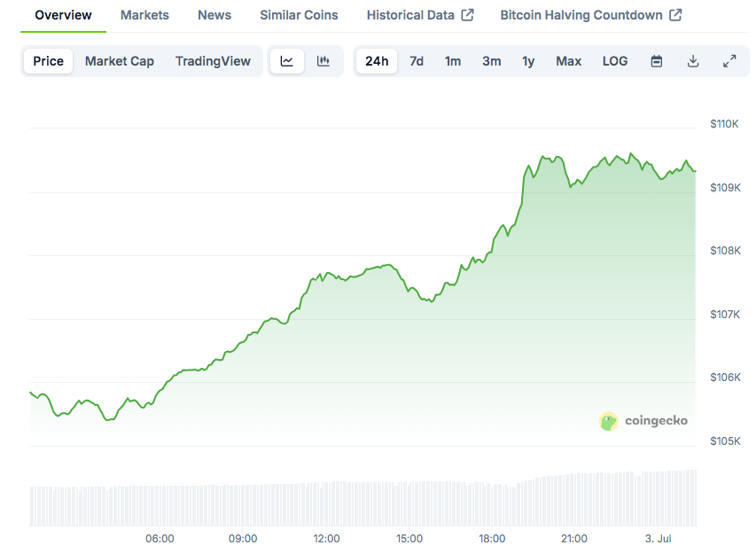Open the Markets tab
The width and height of the screenshot is (756, 553).
click(144, 15)
